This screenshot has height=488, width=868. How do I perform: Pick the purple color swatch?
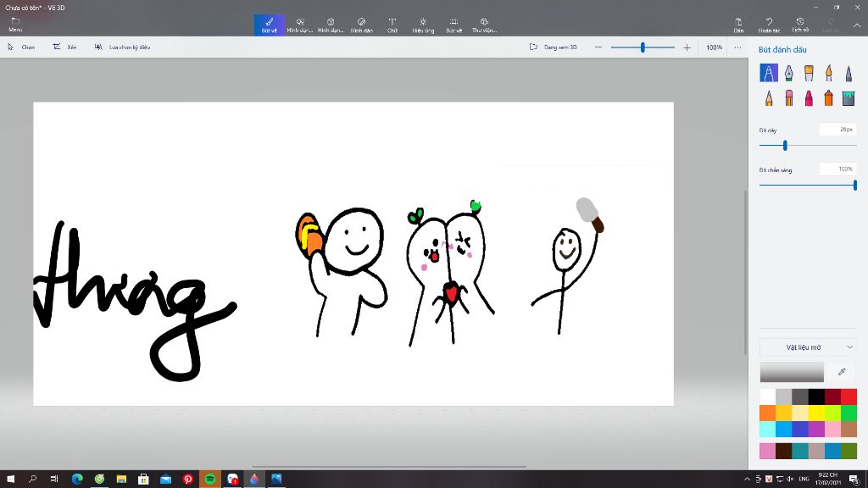tap(816, 429)
